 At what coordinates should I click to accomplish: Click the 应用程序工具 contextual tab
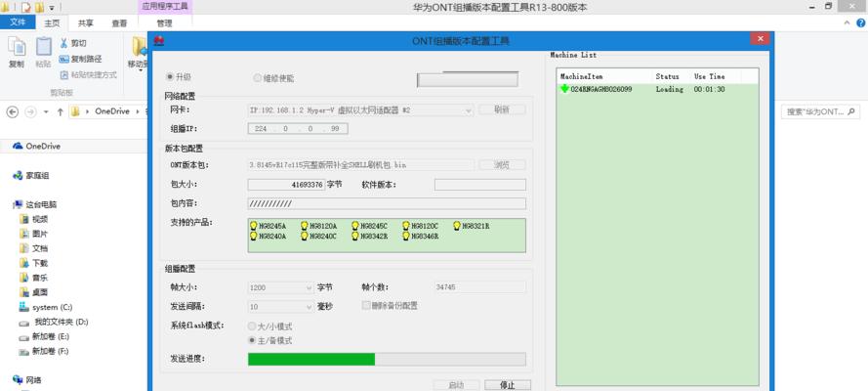(165, 7)
